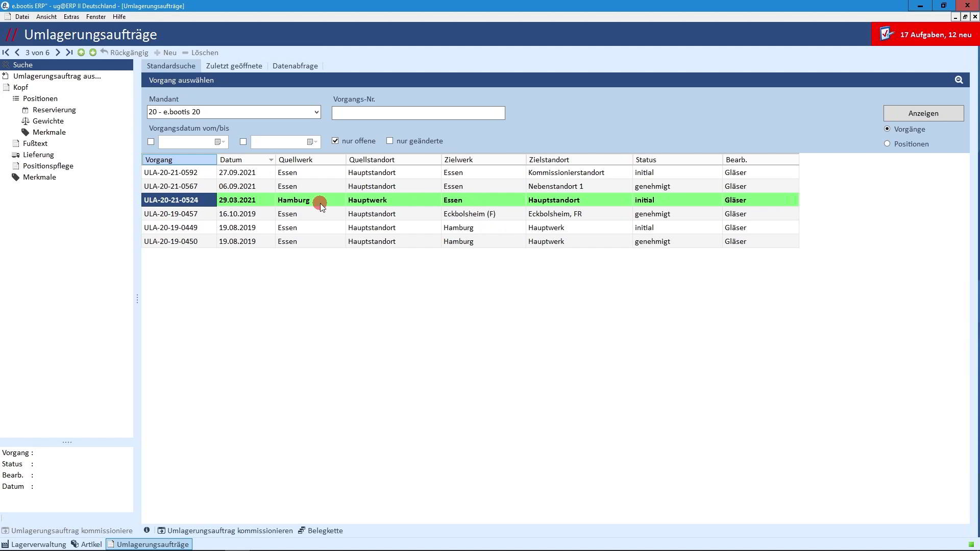
Task: Click the Reservierung calendar icon
Action: click(x=26, y=110)
